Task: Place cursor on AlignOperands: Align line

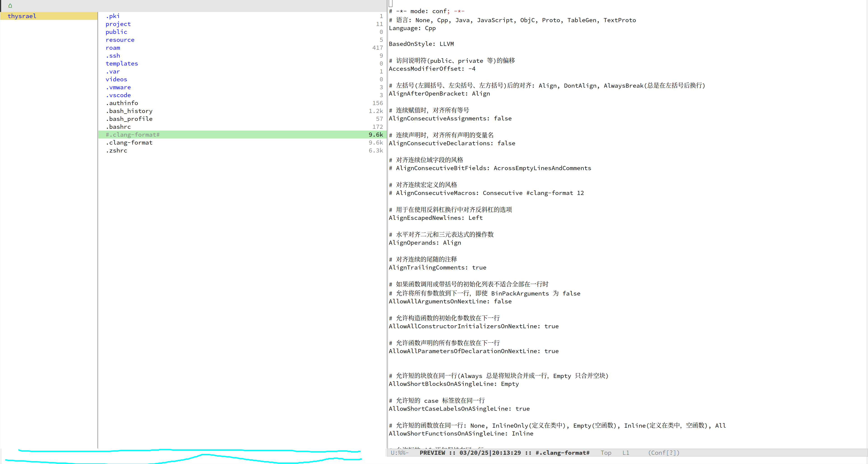Action: click(425, 243)
